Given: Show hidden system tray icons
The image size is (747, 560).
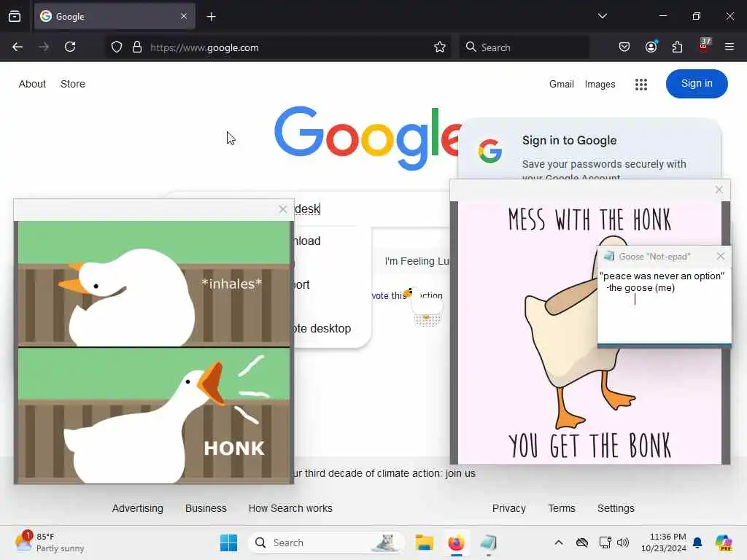Looking at the screenshot, I should 559,542.
